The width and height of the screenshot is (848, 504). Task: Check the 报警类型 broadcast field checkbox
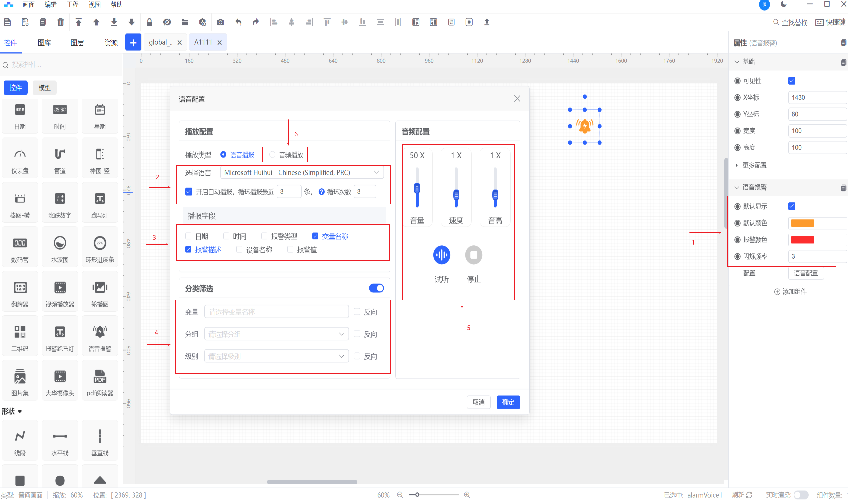tap(264, 236)
